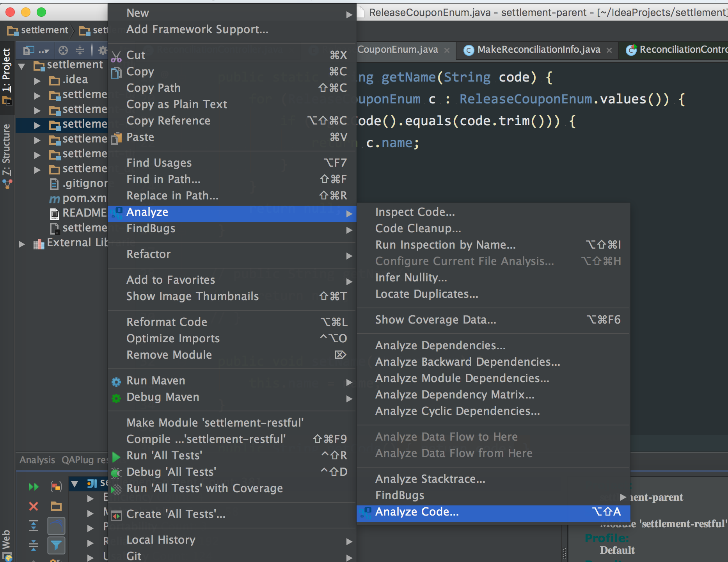Click the Web tool window tab

coord(6,544)
